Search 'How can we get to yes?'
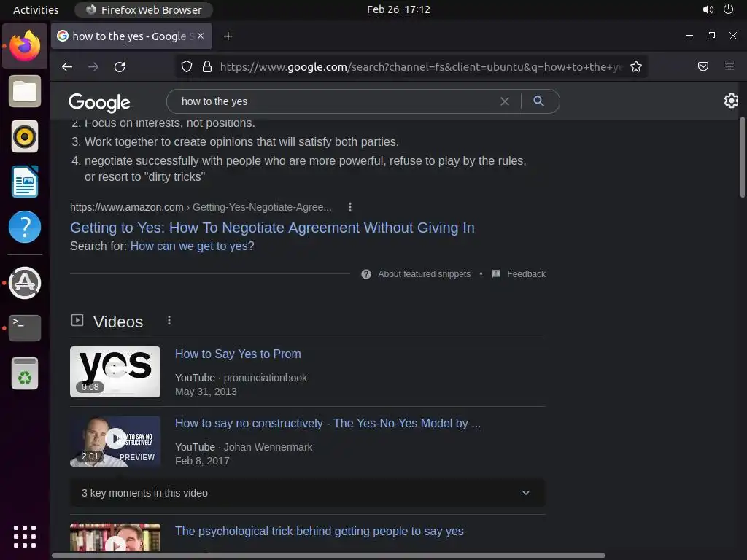The width and height of the screenshot is (747, 560). tap(192, 246)
